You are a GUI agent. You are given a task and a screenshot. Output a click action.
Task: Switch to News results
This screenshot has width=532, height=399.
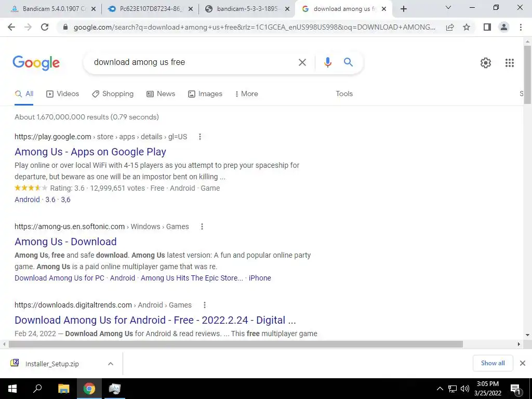(x=161, y=94)
